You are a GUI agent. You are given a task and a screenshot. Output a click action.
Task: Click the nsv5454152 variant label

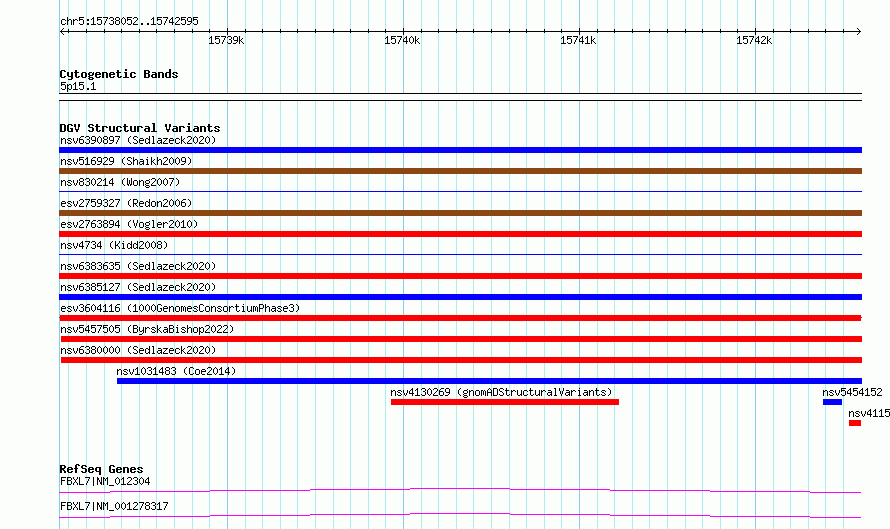[x=853, y=392]
